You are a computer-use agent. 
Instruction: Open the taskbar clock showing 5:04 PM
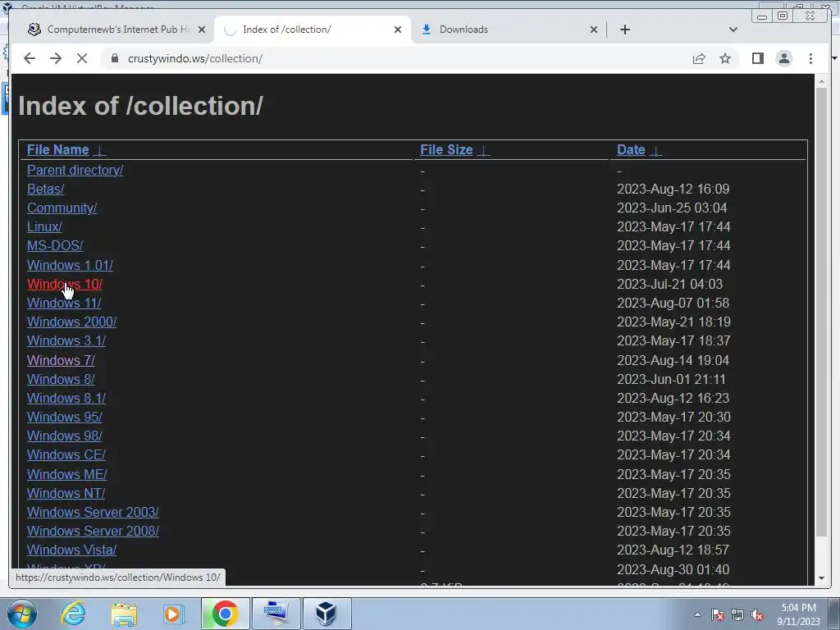coord(798,614)
